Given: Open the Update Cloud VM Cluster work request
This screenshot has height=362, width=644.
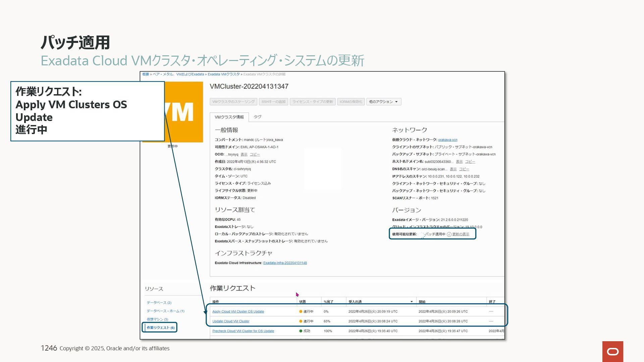Looking at the screenshot, I should (231, 321).
